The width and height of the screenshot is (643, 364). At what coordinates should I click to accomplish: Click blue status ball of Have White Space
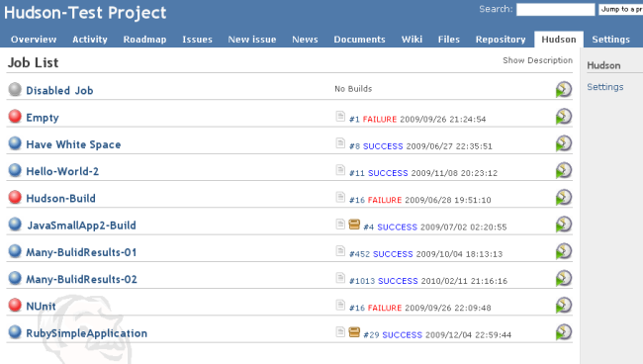(15, 143)
